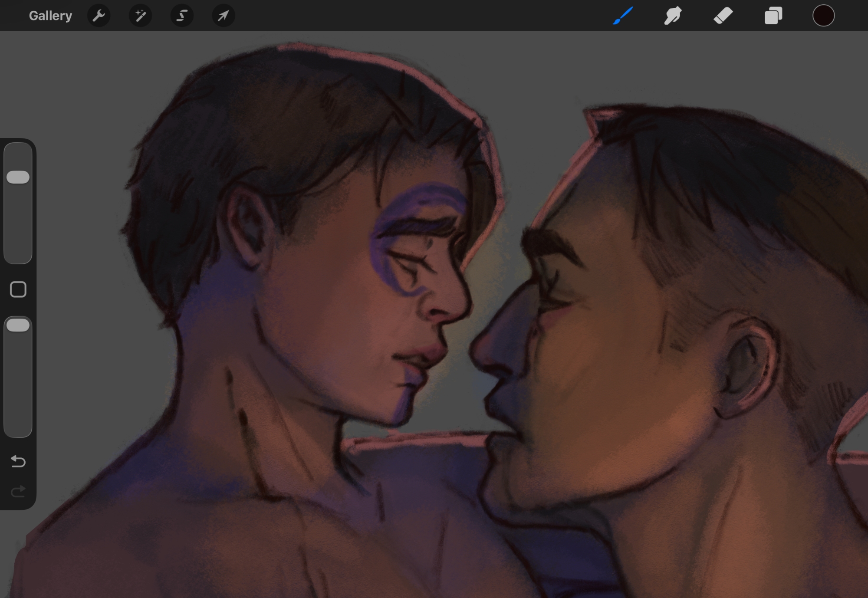Open the Gallery view
The image size is (868, 598).
tap(50, 16)
